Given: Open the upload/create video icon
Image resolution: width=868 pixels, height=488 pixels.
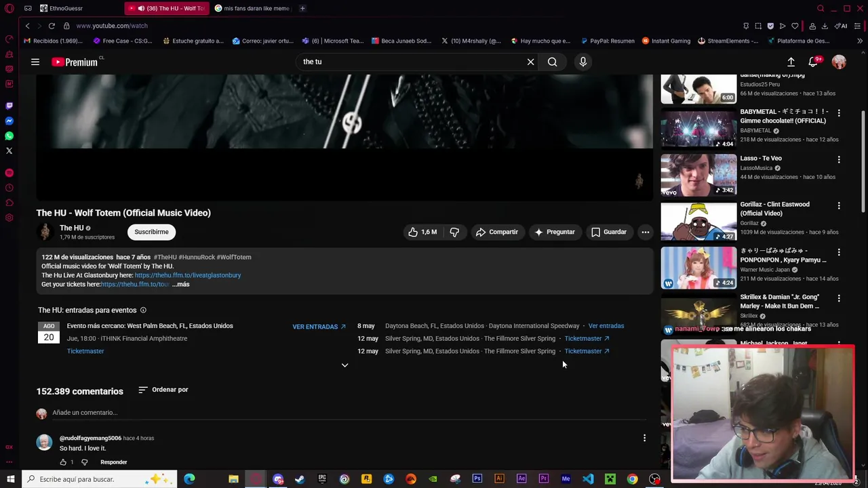Looking at the screenshot, I should pos(791,62).
